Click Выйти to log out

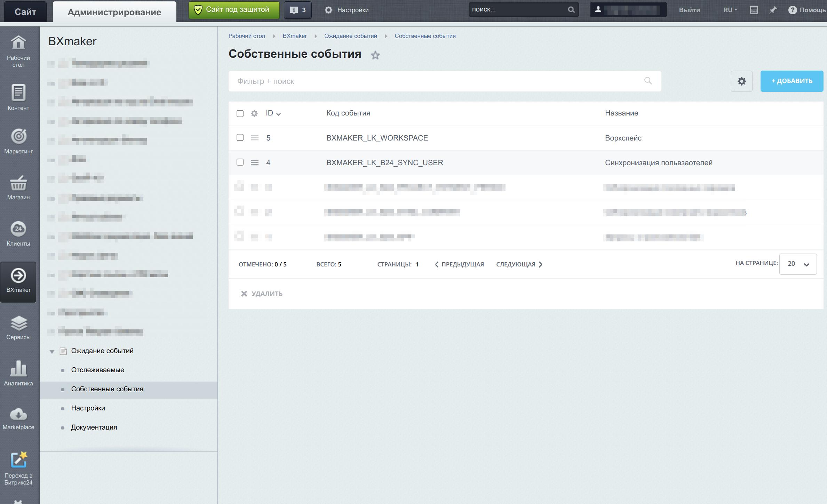pyautogui.click(x=689, y=10)
